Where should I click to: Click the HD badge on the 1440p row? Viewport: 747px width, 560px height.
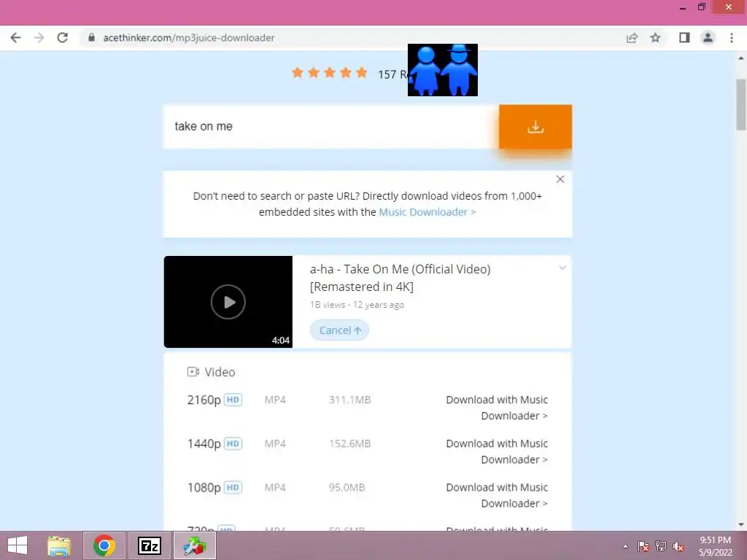pos(233,443)
